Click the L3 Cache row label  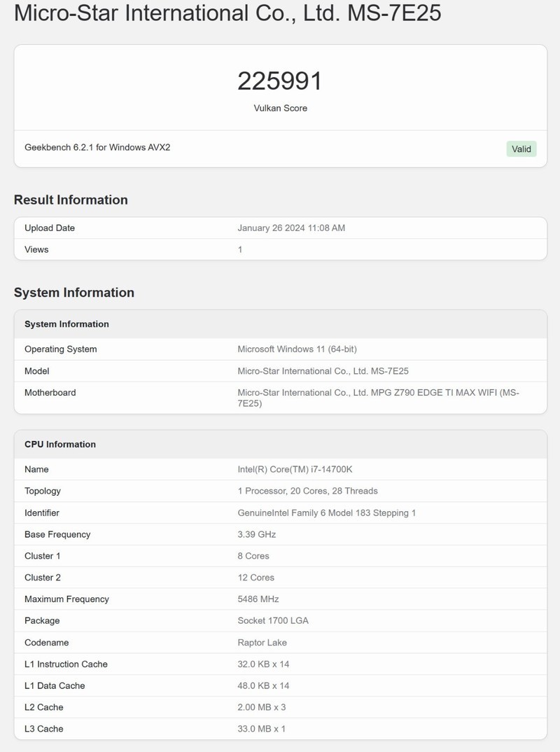click(43, 729)
